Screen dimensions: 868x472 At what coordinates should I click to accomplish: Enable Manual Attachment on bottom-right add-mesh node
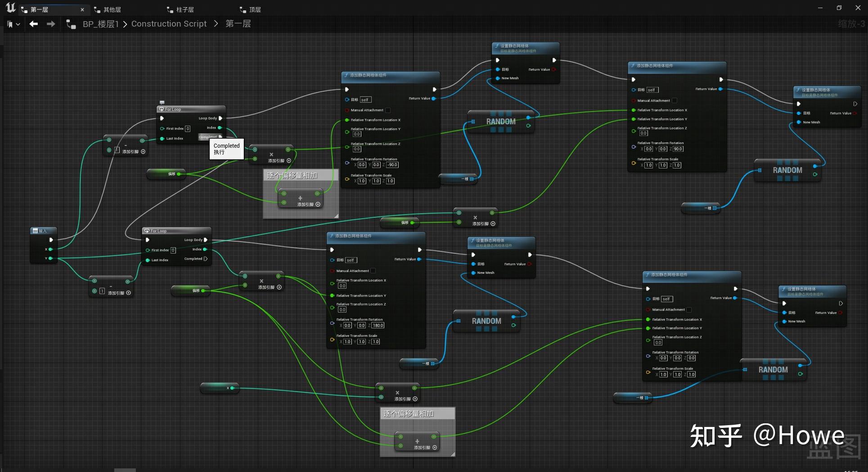click(689, 309)
